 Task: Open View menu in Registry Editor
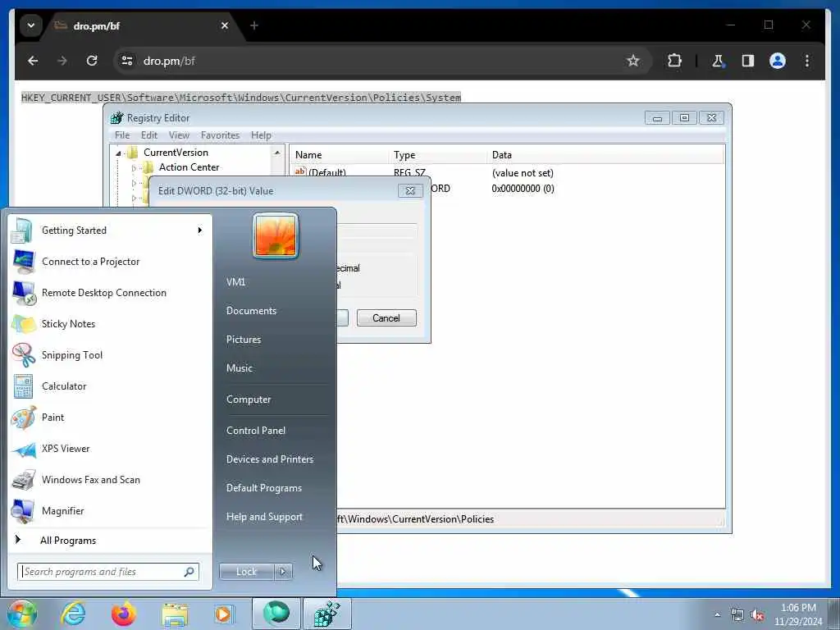tap(179, 135)
